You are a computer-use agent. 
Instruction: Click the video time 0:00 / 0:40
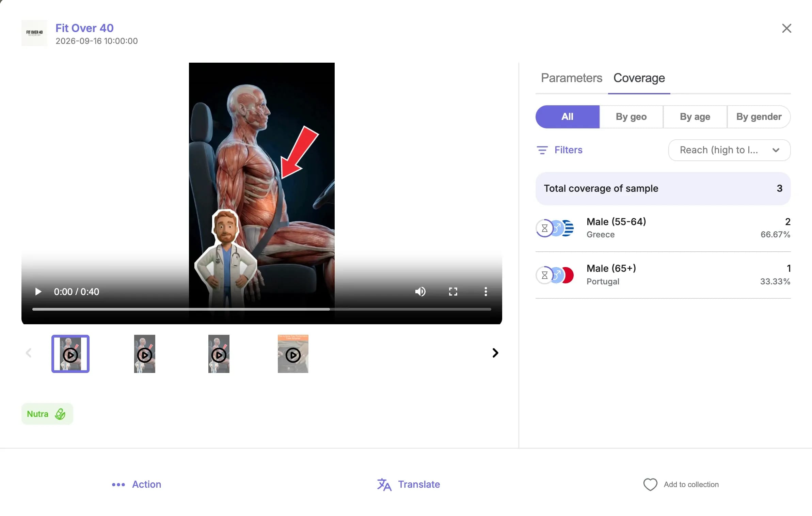77,292
